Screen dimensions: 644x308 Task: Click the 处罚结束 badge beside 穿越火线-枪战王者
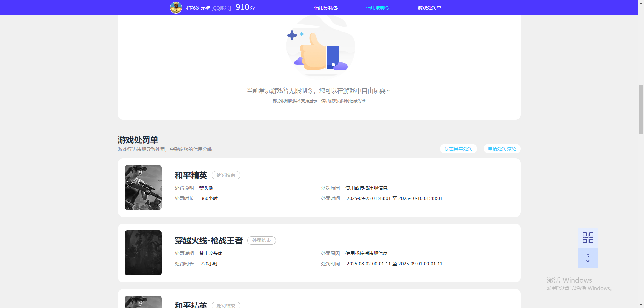261,240
